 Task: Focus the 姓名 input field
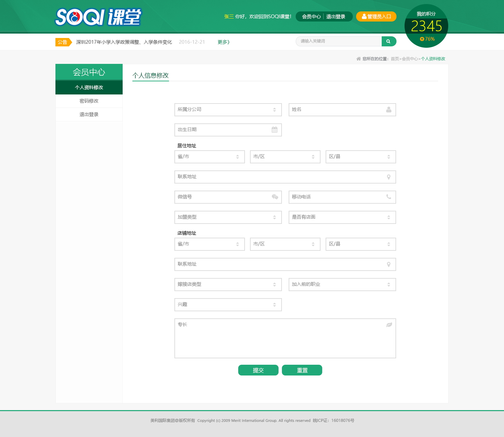pyautogui.click(x=342, y=110)
